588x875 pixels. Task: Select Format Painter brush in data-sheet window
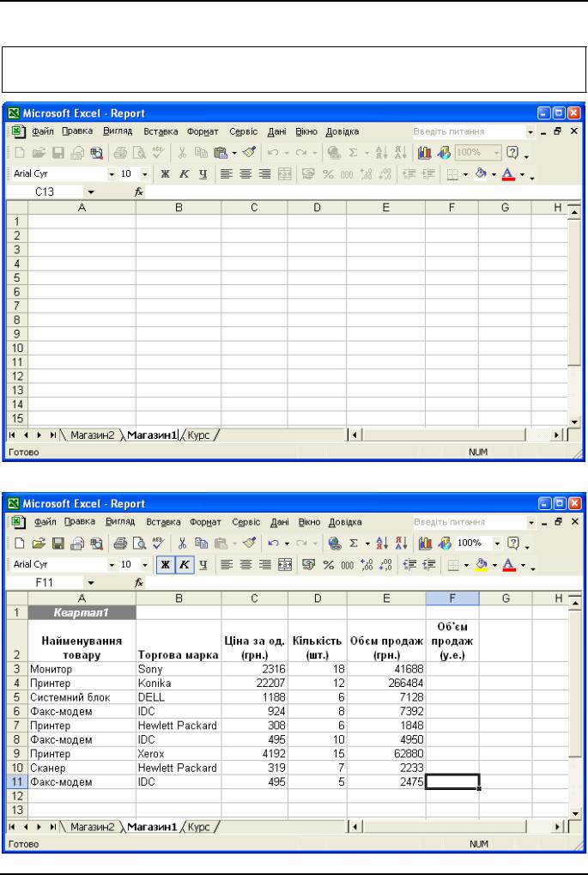(250, 543)
